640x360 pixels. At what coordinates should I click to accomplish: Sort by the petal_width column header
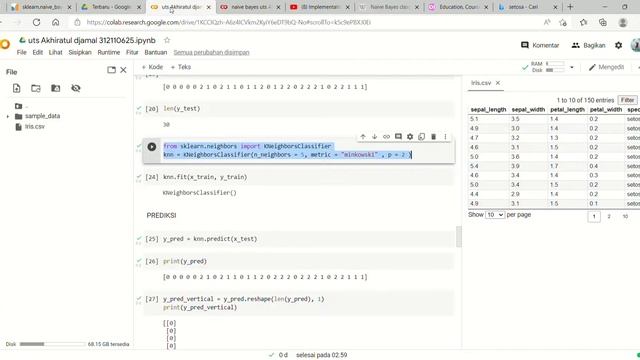pyautogui.click(x=606, y=109)
